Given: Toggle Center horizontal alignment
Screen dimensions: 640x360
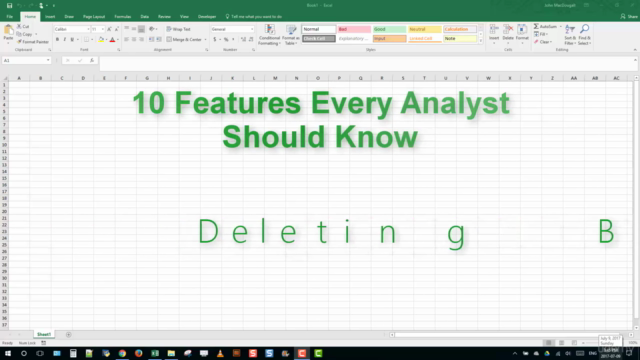Looking at the screenshot, I should tap(134, 40).
